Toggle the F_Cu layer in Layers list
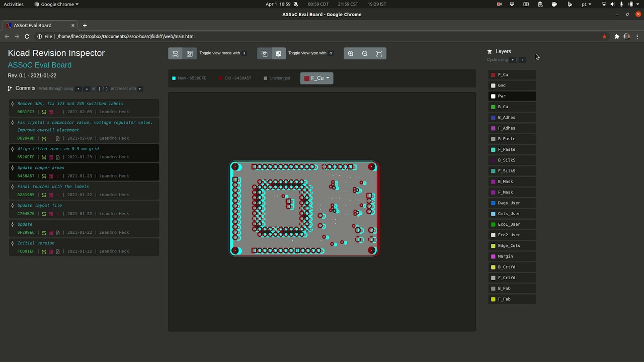Screen dimensions: 644x362 click(x=512, y=74)
